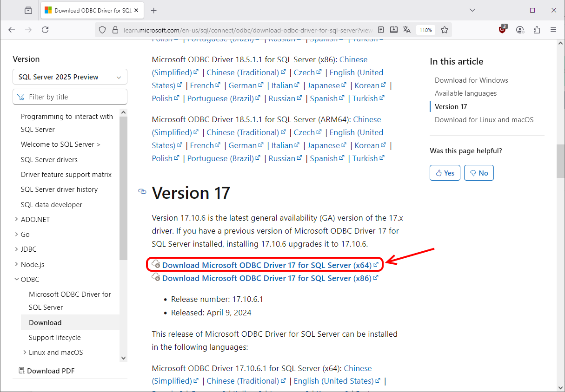Image resolution: width=565 pixels, height=392 pixels.
Task: Click the translate page icon
Action: click(x=407, y=30)
